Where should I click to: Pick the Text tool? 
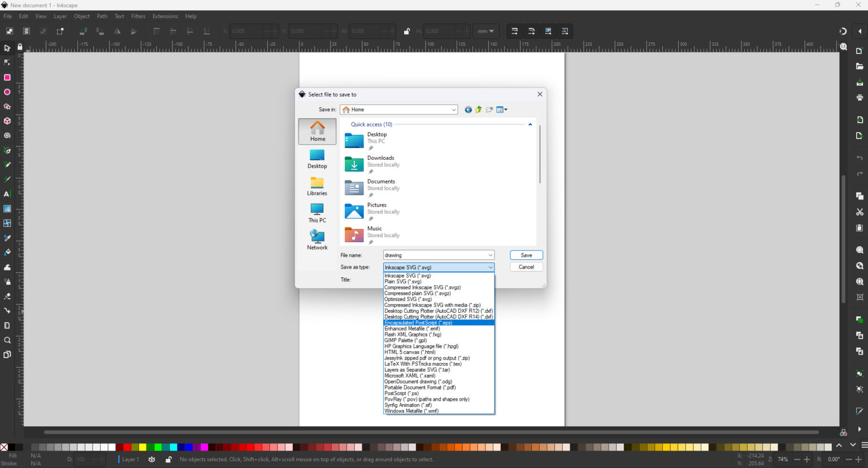[x=7, y=194]
